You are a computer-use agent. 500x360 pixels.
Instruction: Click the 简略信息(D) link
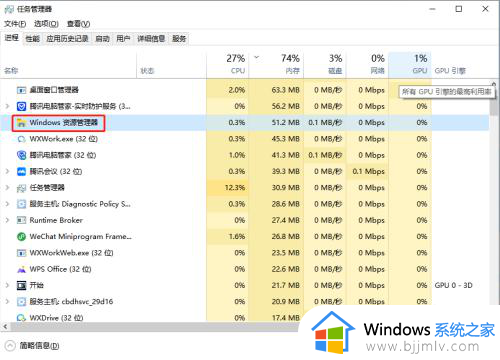[x=39, y=346]
